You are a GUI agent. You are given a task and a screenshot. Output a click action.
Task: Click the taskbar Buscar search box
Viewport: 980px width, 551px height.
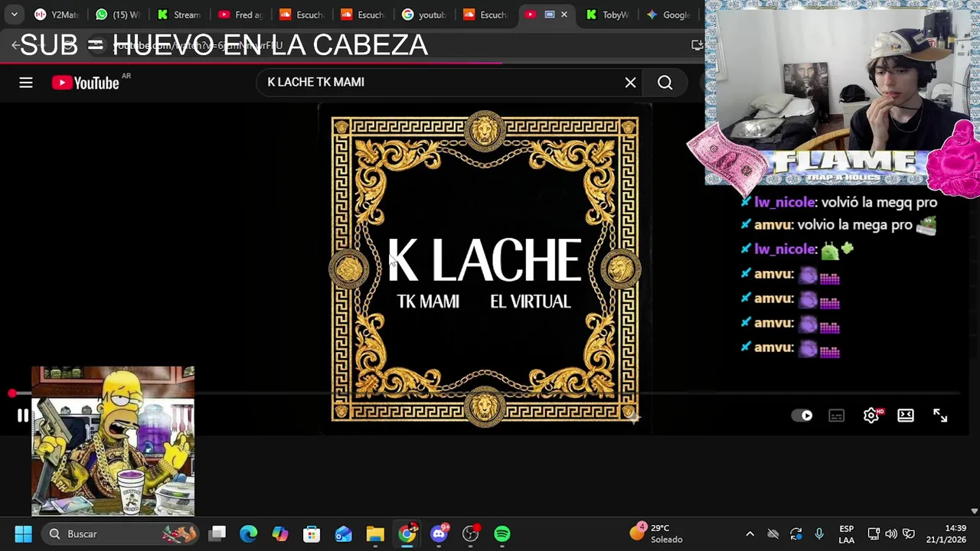point(121,533)
